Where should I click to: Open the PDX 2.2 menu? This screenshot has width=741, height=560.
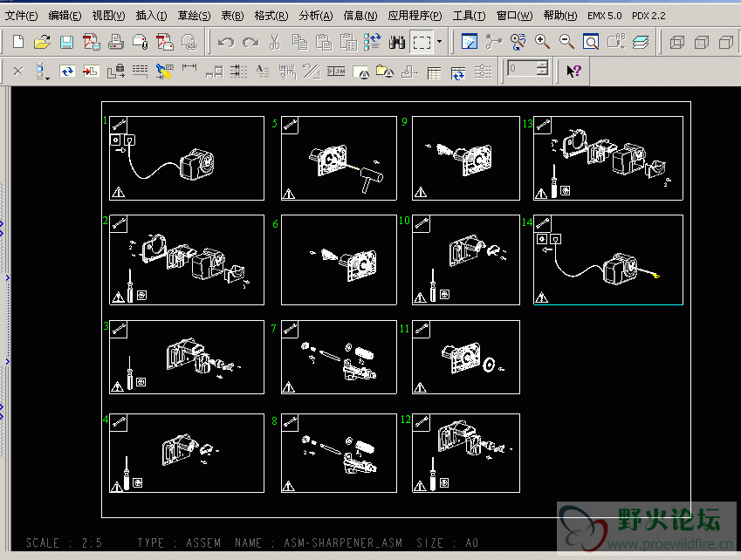(648, 16)
